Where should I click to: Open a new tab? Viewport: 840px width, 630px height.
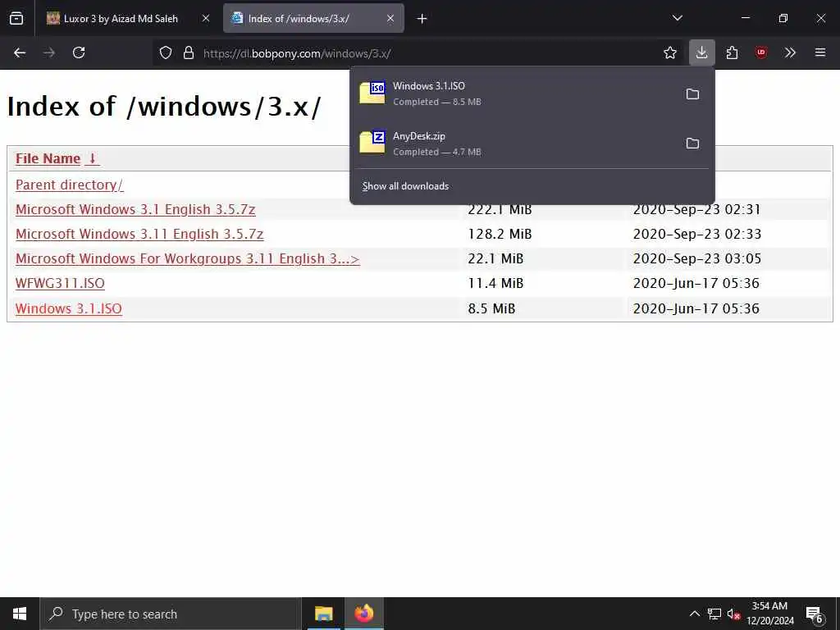pos(422,19)
